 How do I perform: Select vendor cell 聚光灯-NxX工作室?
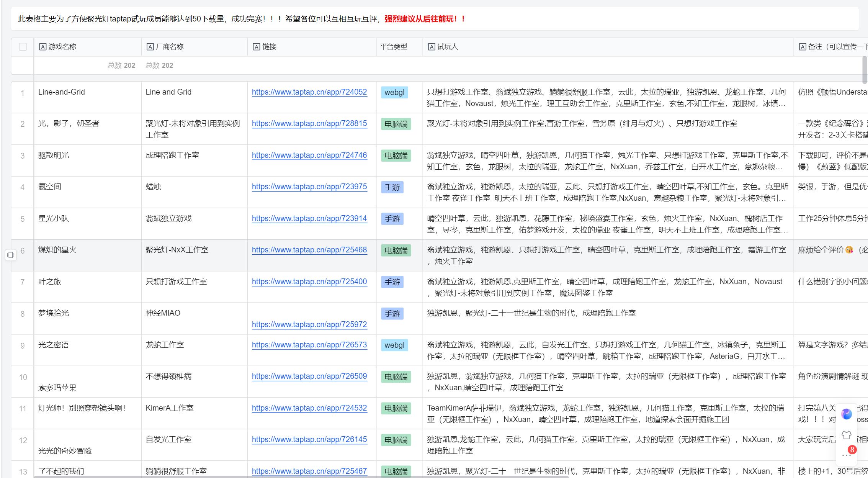(x=195, y=255)
